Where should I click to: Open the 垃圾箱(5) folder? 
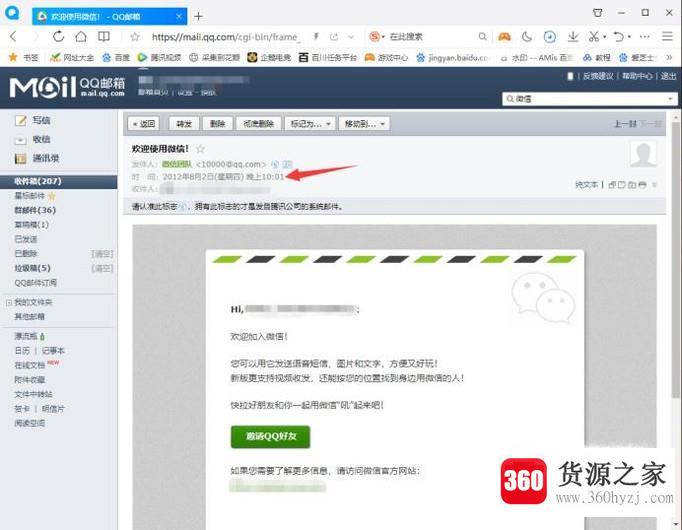click(33, 268)
